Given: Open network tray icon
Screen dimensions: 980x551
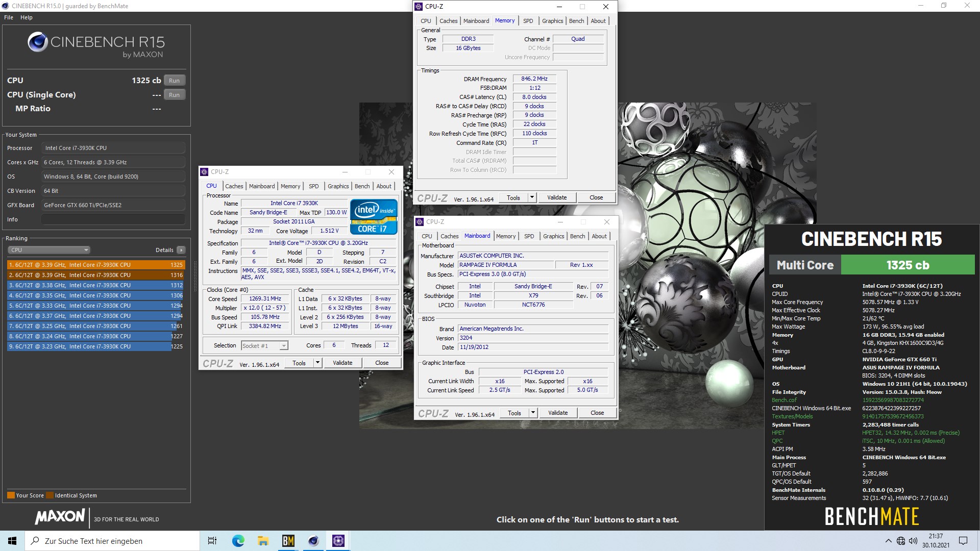Looking at the screenshot, I should (901, 541).
